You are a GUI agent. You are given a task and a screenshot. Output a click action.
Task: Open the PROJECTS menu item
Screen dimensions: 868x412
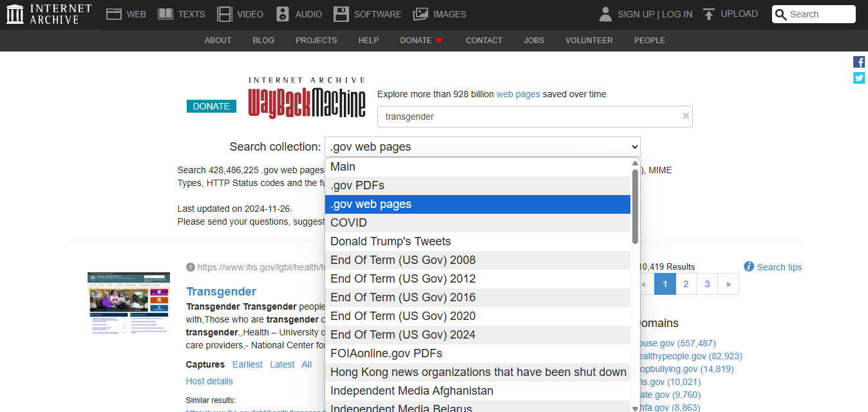[x=316, y=40]
